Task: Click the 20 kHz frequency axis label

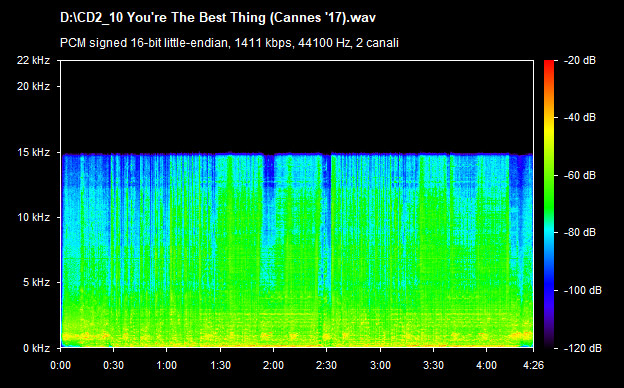Action: pyautogui.click(x=33, y=86)
